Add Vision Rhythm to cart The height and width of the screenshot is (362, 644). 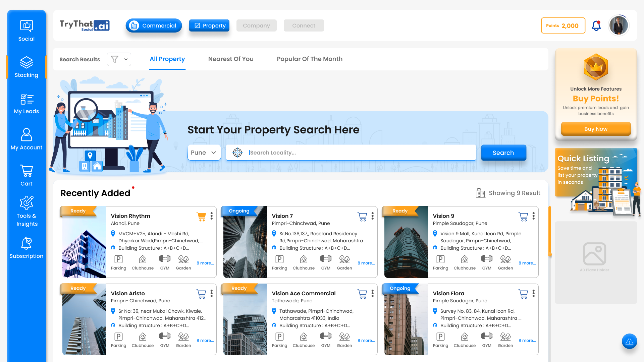pyautogui.click(x=201, y=217)
